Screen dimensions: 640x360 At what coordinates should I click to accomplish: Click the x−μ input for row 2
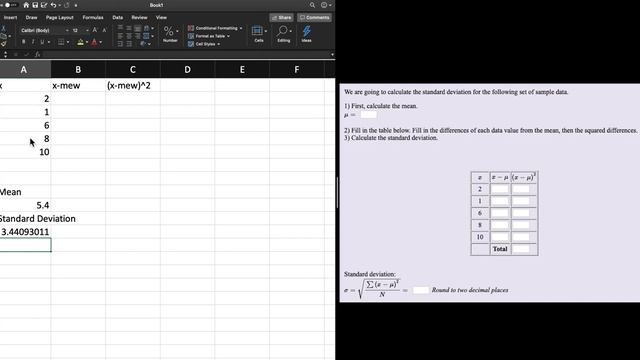500,189
